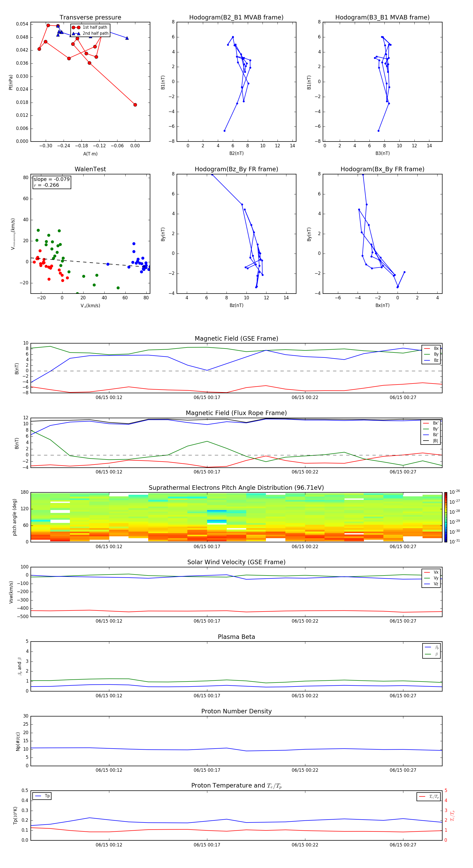473x868 pixels.
Task: Click the By' legend entry in flux rope panel
Action: point(431,429)
